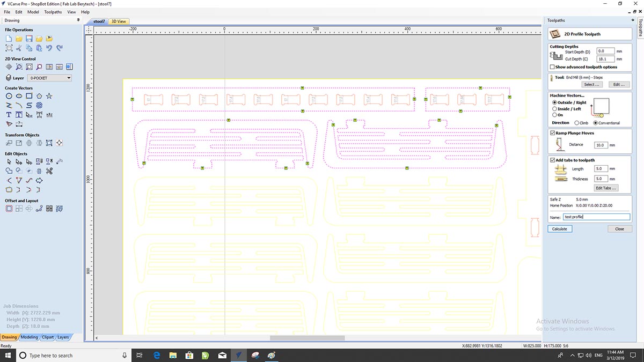644x362 pixels.
Task: Click the tab Length input field
Action: (602, 169)
